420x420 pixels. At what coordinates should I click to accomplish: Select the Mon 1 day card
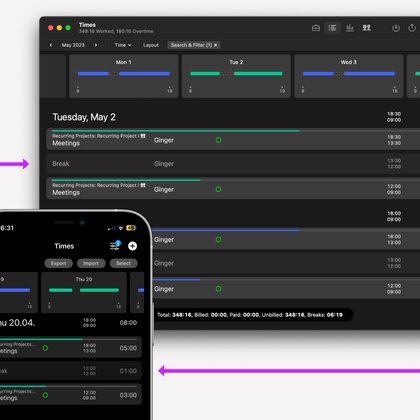pyautogui.click(x=124, y=76)
